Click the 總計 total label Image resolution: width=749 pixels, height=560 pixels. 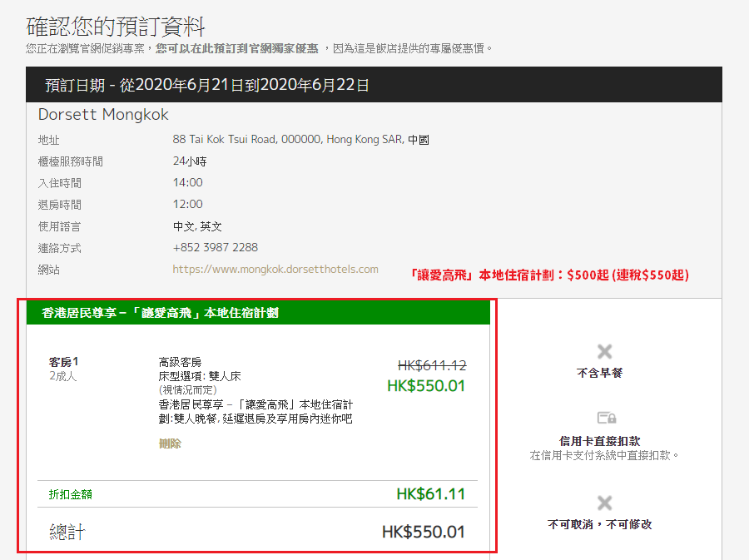(x=67, y=532)
